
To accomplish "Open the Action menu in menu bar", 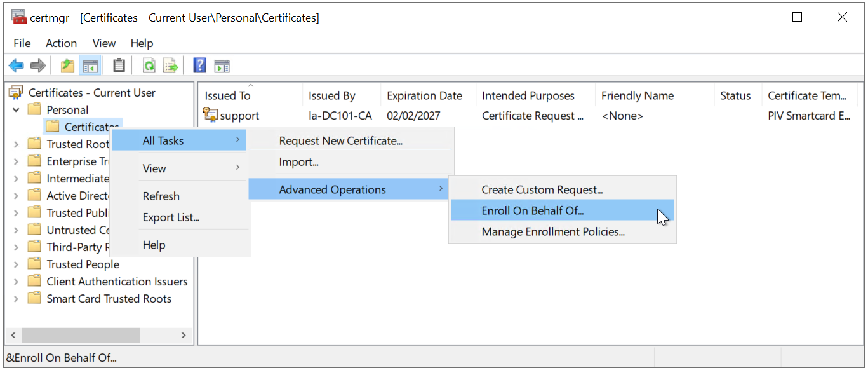I will click(x=61, y=43).
